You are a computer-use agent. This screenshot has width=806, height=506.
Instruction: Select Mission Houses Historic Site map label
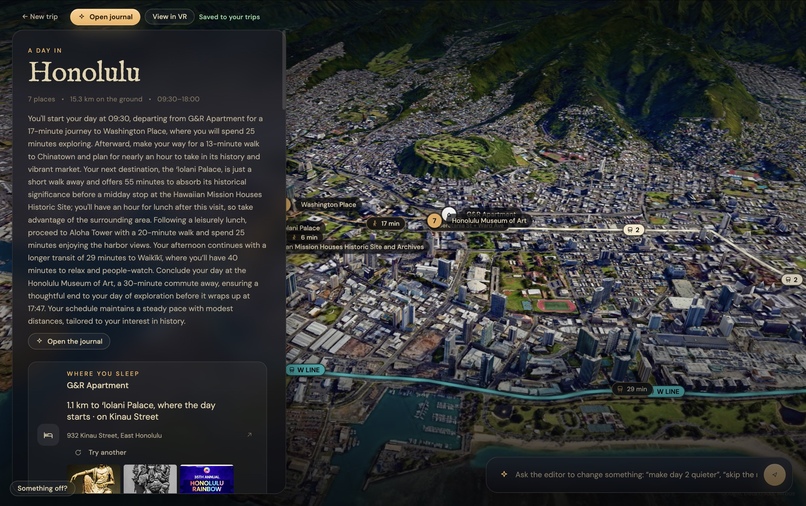pos(355,247)
